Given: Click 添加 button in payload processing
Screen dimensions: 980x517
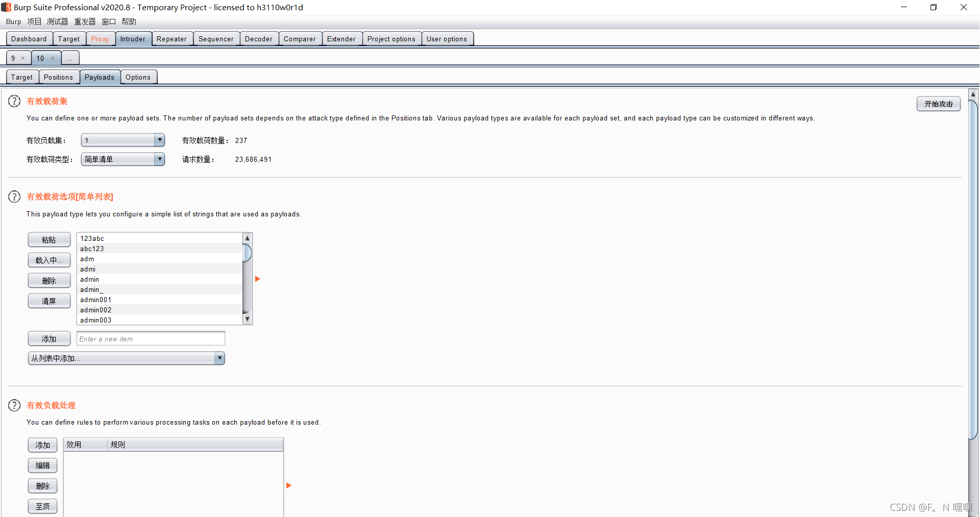Looking at the screenshot, I should click(x=42, y=445).
